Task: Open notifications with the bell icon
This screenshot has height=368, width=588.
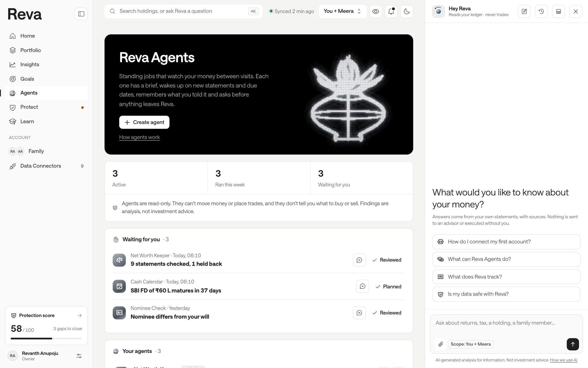Action: tap(391, 11)
